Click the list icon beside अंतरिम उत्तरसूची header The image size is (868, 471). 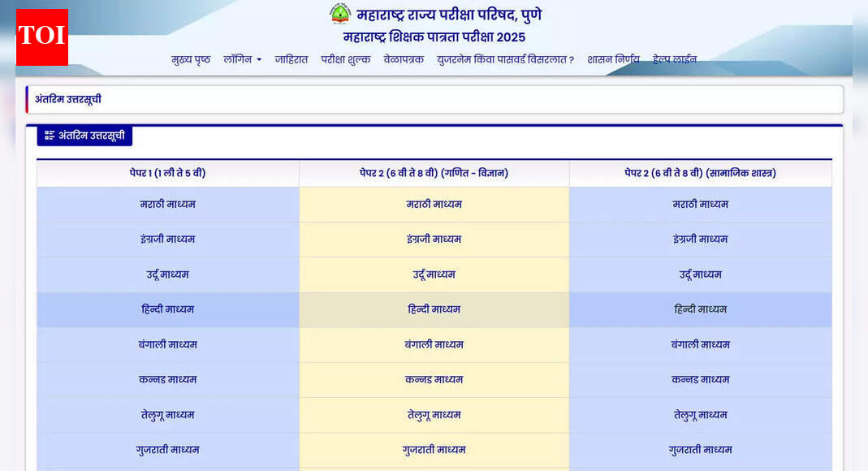click(x=49, y=136)
